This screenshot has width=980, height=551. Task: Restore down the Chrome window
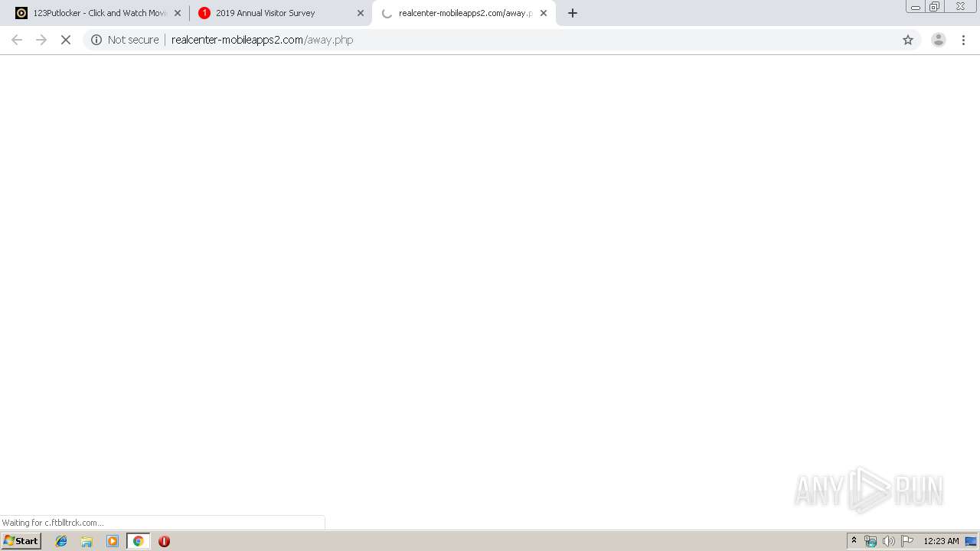coord(935,7)
